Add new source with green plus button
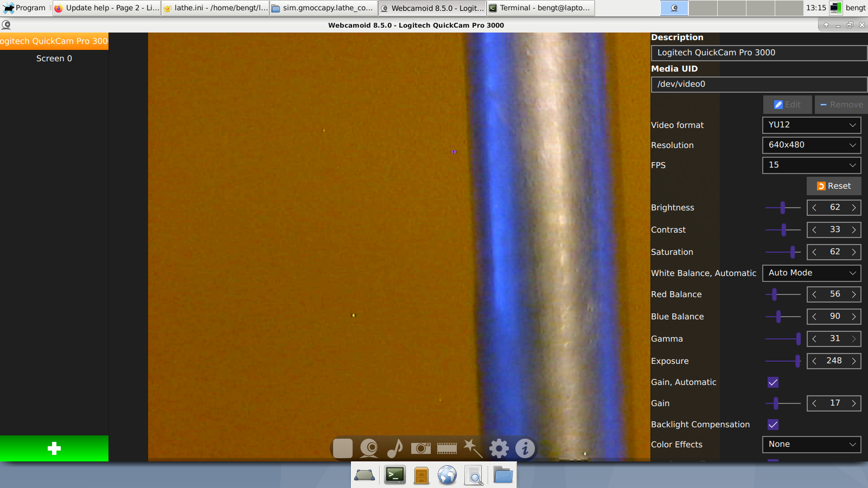868x488 pixels. click(54, 448)
